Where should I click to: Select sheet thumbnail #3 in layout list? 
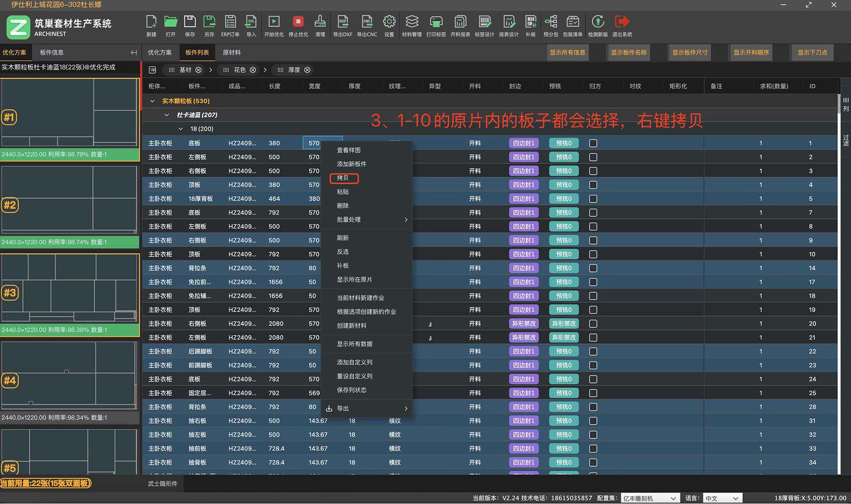(70, 288)
